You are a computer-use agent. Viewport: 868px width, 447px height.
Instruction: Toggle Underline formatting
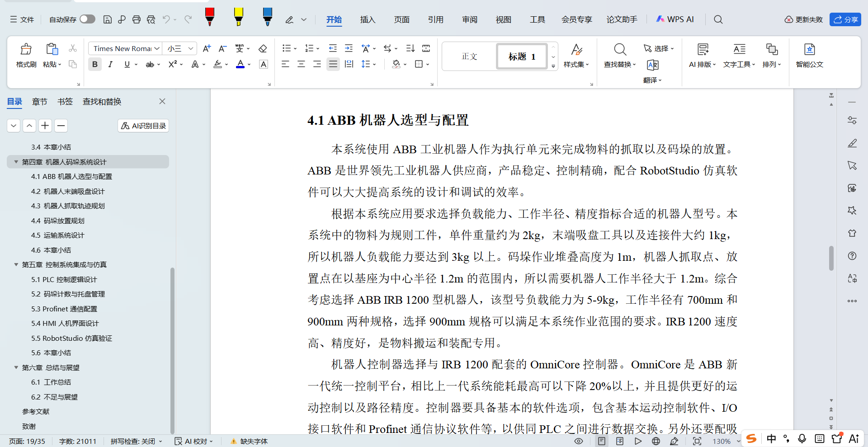127,64
